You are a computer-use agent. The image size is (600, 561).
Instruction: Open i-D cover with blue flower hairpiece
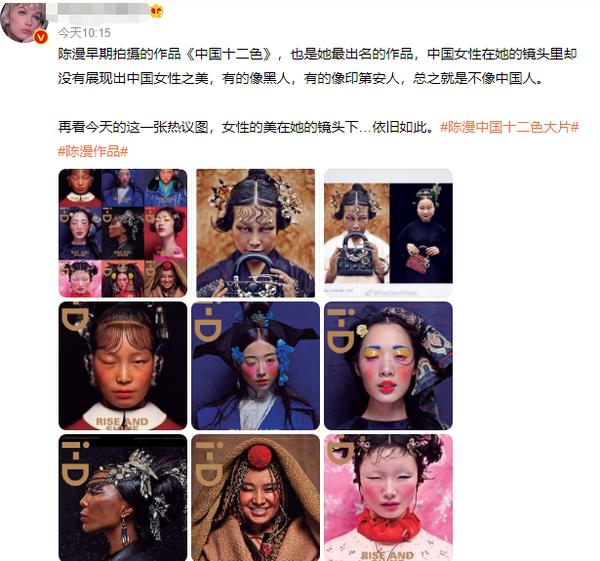[x=256, y=366]
